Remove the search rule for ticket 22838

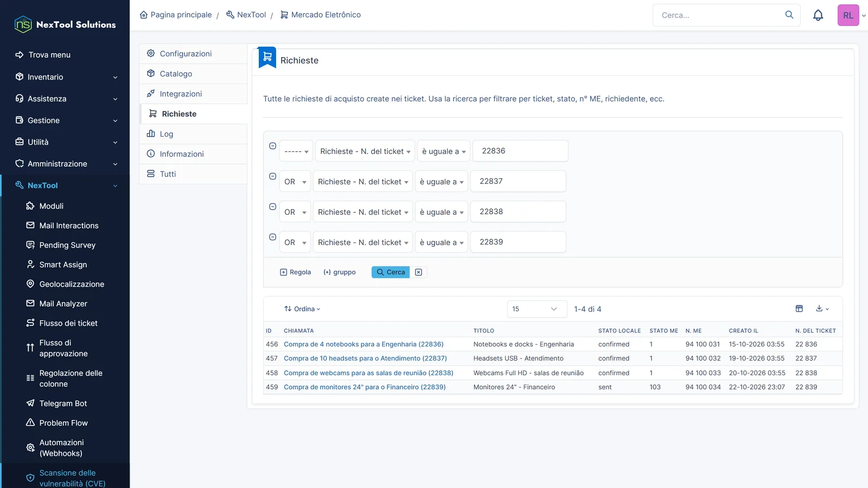273,207
